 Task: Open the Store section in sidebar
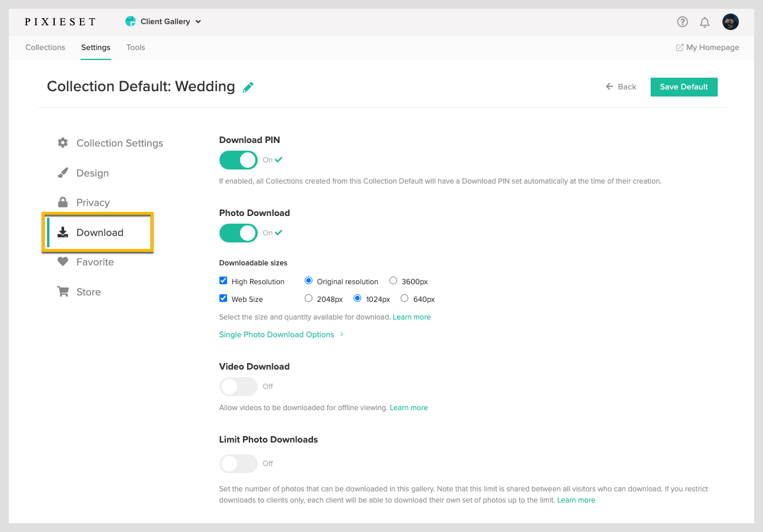(x=79, y=292)
